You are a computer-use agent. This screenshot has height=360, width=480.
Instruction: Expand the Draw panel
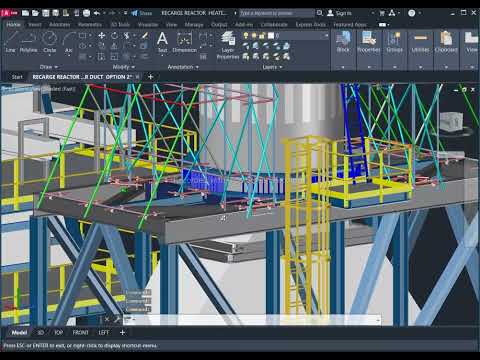coord(49,67)
